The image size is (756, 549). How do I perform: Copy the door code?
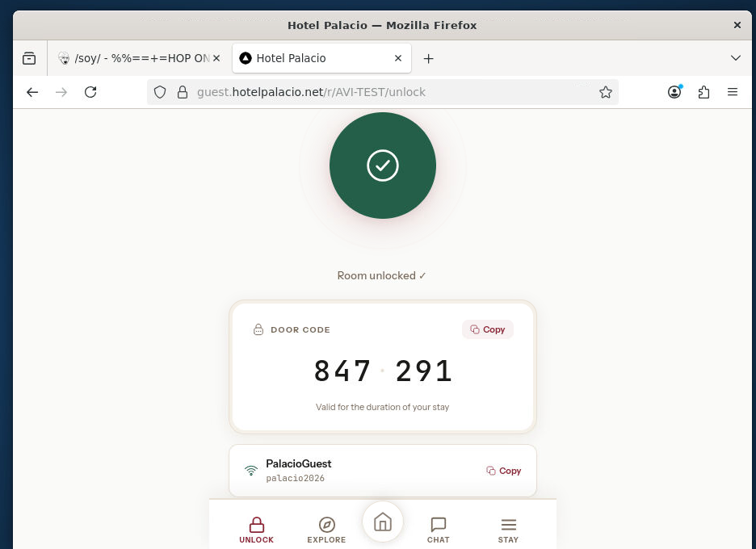[x=488, y=329]
